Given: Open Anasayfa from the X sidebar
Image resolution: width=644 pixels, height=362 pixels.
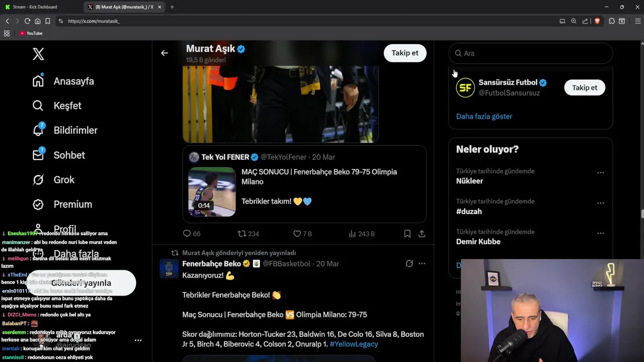Looking at the screenshot, I should pos(63,81).
